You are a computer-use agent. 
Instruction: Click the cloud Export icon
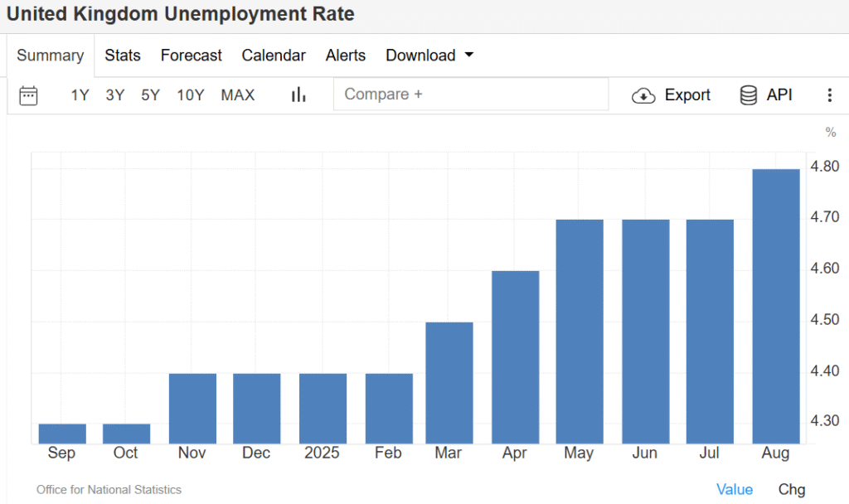(643, 95)
